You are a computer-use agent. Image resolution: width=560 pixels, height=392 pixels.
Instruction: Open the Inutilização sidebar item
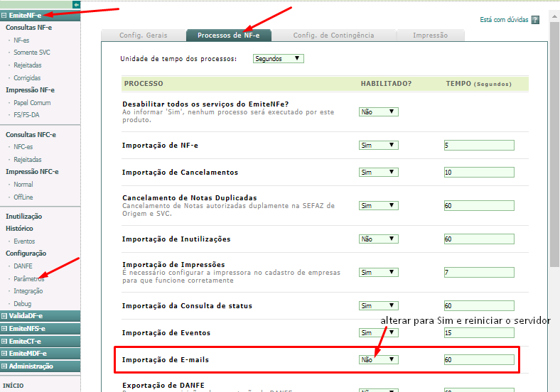[x=24, y=217]
